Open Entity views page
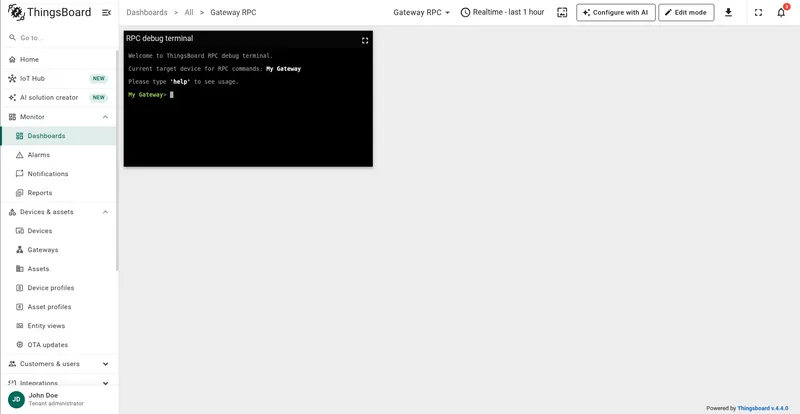The width and height of the screenshot is (800, 414). click(59, 326)
